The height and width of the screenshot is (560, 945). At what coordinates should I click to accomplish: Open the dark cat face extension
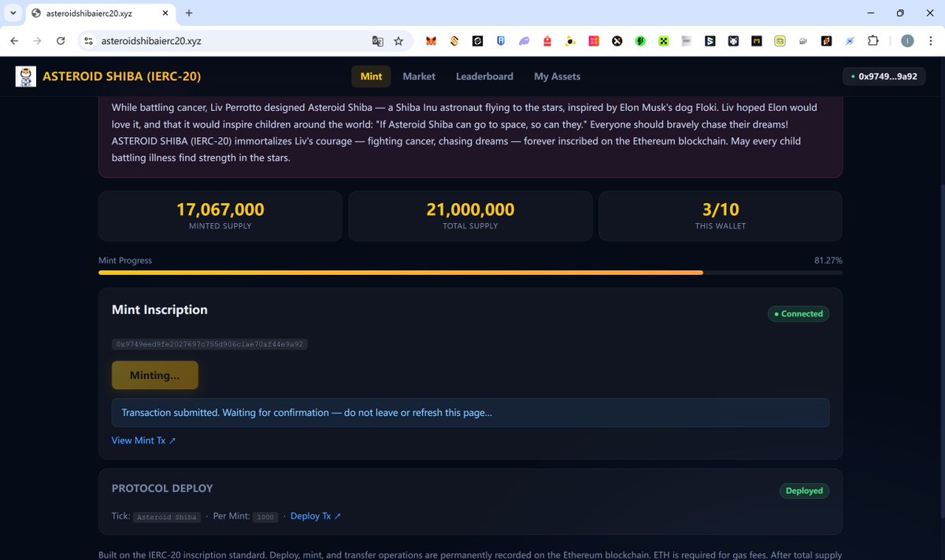[733, 41]
